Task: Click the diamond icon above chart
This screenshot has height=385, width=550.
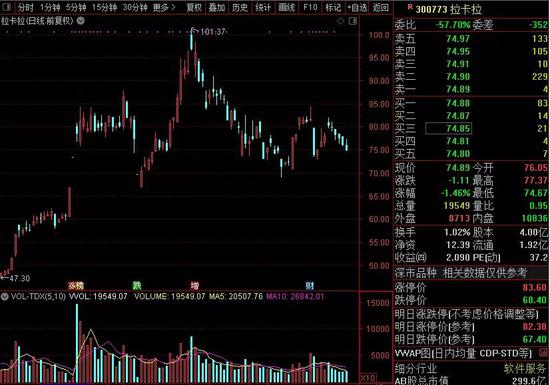Action: pyautogui.click(x=340, y=21)
